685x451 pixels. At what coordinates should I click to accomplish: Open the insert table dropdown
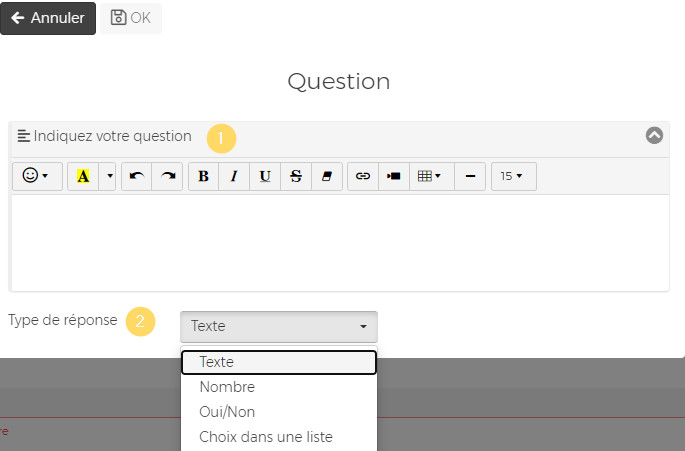tap(429, 176)
